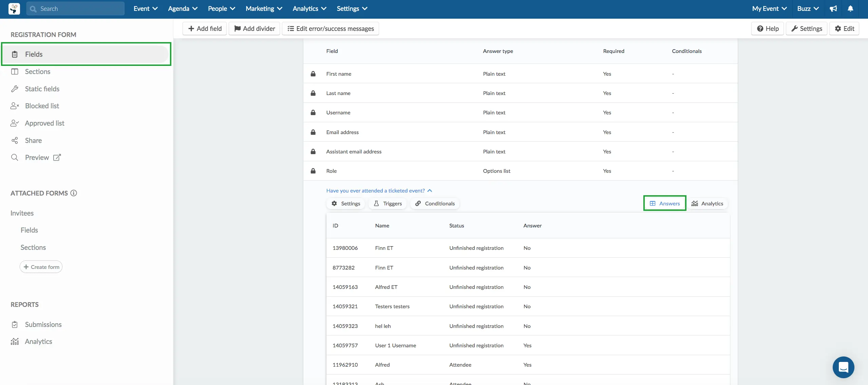Switch to the field Analytics tab
Viewport: 868px width, 385px height.
[707, 203]
